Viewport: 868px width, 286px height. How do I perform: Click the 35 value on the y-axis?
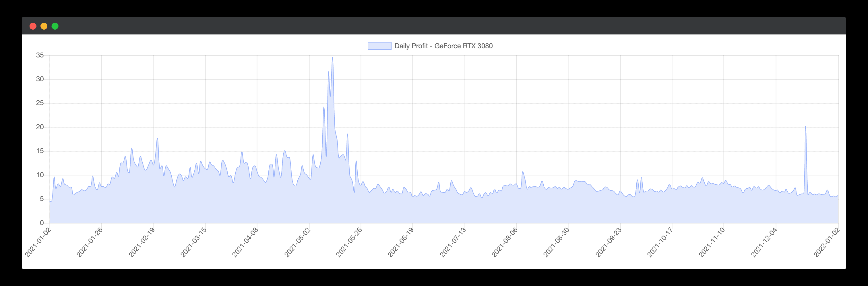(x=40, y=55)
